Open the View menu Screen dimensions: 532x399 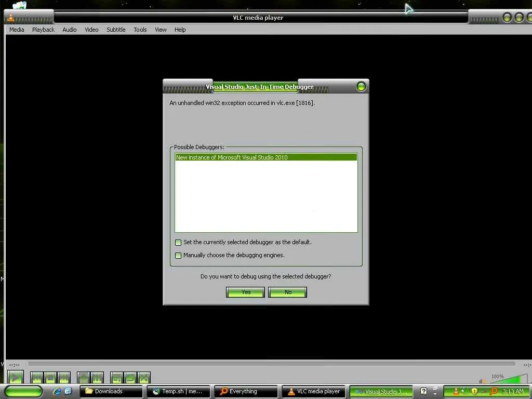click(x=161, y=30)
